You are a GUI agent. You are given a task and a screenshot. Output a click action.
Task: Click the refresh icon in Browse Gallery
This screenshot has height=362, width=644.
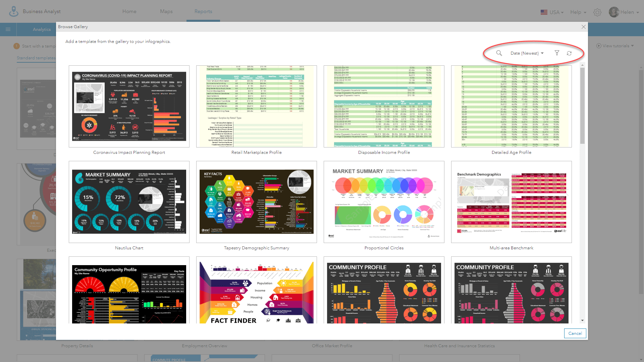pyautogui.click(x=569, y=53)
